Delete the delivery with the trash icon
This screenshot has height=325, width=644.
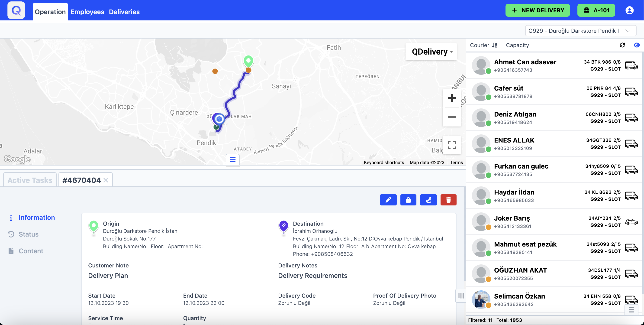click(448, 200)
